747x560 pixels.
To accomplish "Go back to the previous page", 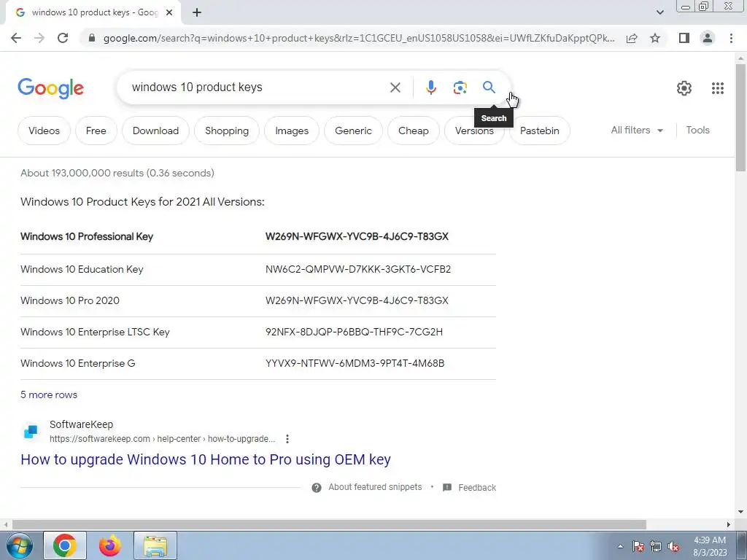I will coord(16,38).
